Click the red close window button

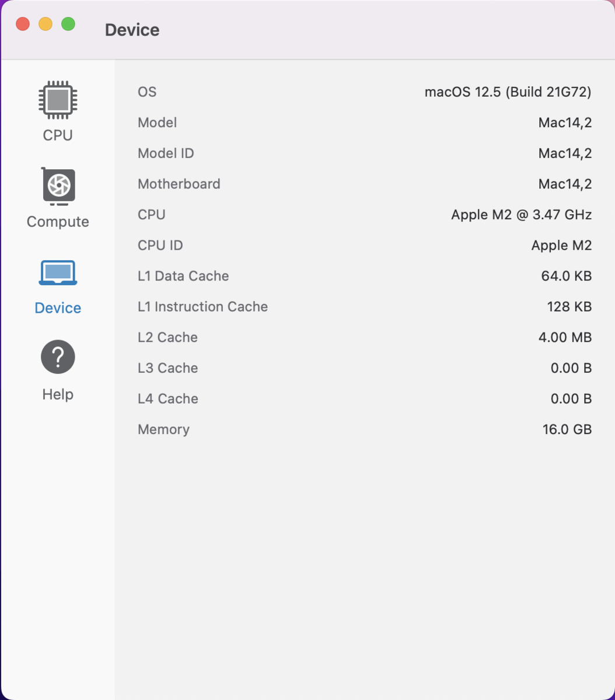[23, 24]
